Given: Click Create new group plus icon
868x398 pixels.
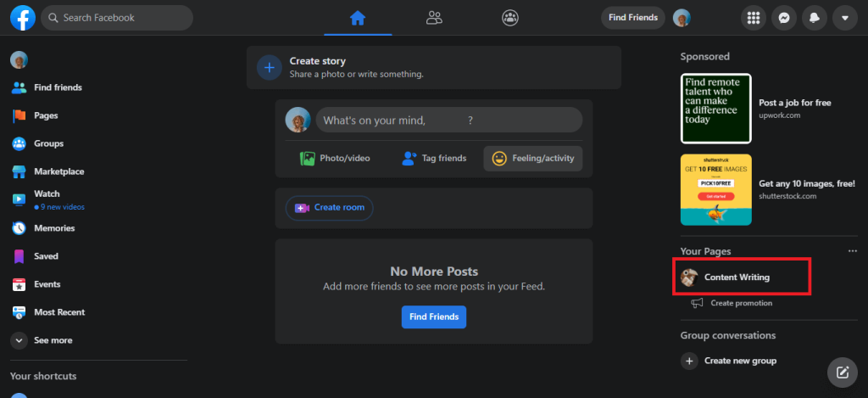Looking at the screenshot, I should pos(689,361).
